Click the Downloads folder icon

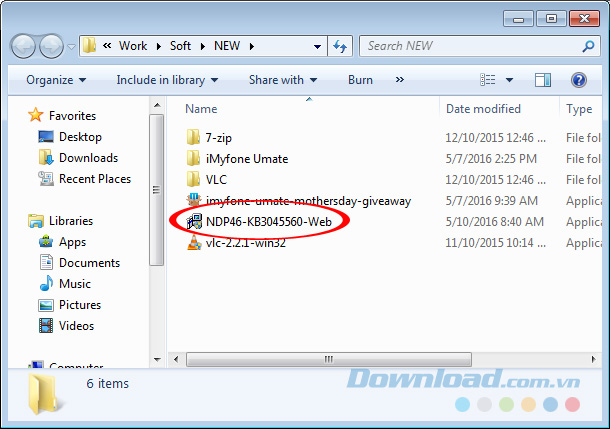[46, 158]
